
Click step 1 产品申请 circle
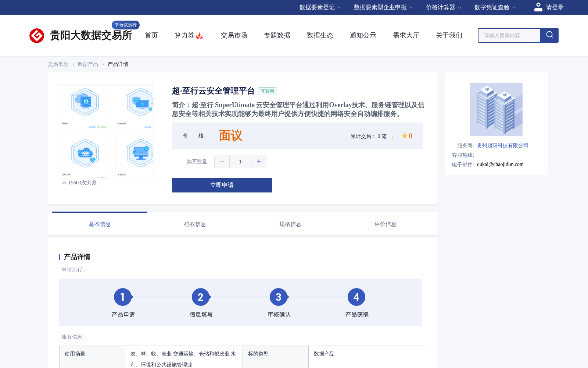point(123,297)
